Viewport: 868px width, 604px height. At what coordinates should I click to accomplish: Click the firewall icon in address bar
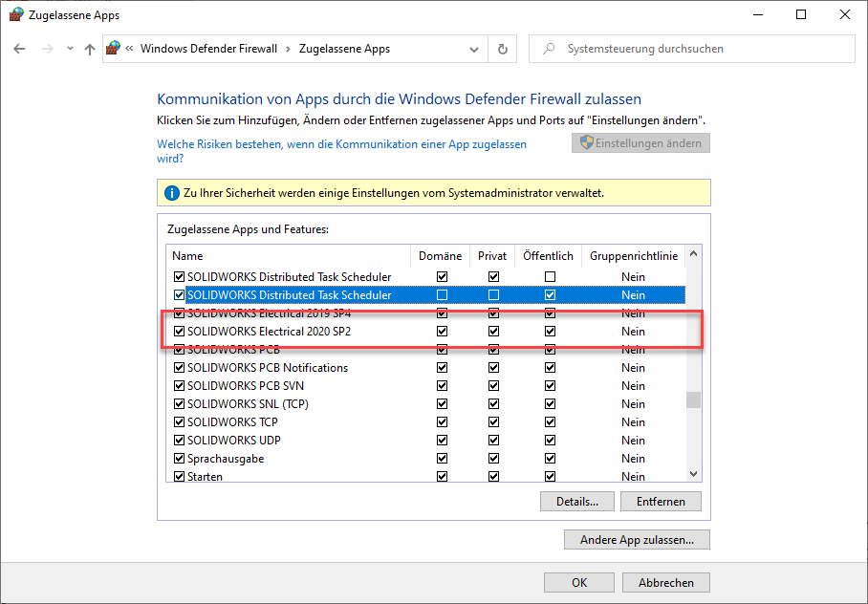115,49
